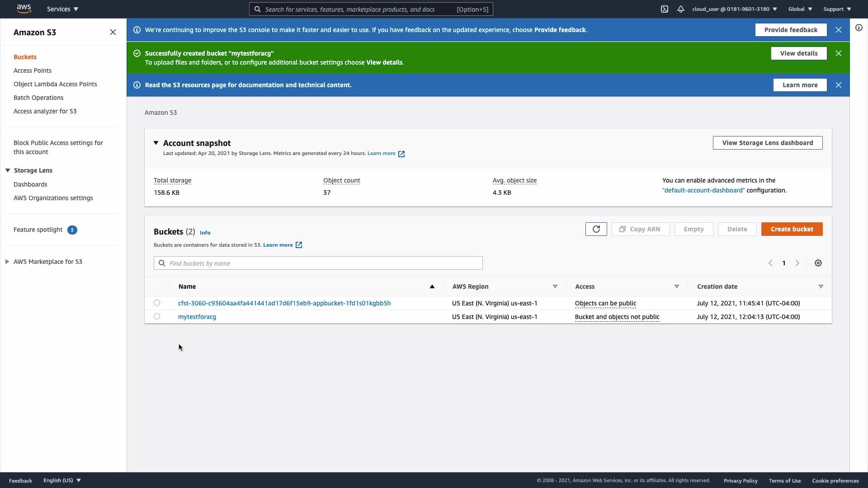Open the info panel icon at right edge

coord(859,28)
